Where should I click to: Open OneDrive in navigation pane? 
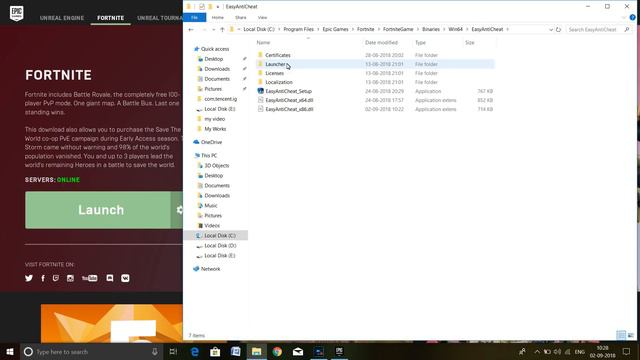[211, 142]
